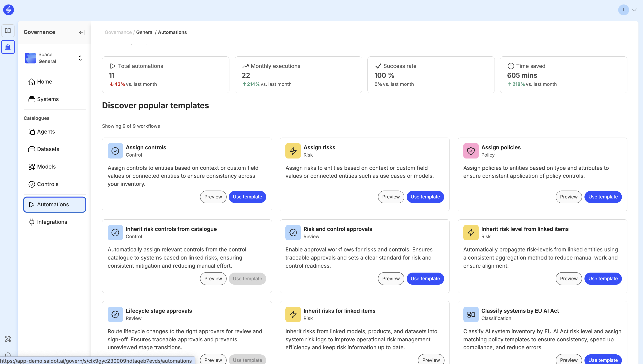The height and width of the screenshot is (364, 643).
Task: Use Inherit risk level from linked items template
Action: [603, 279]
